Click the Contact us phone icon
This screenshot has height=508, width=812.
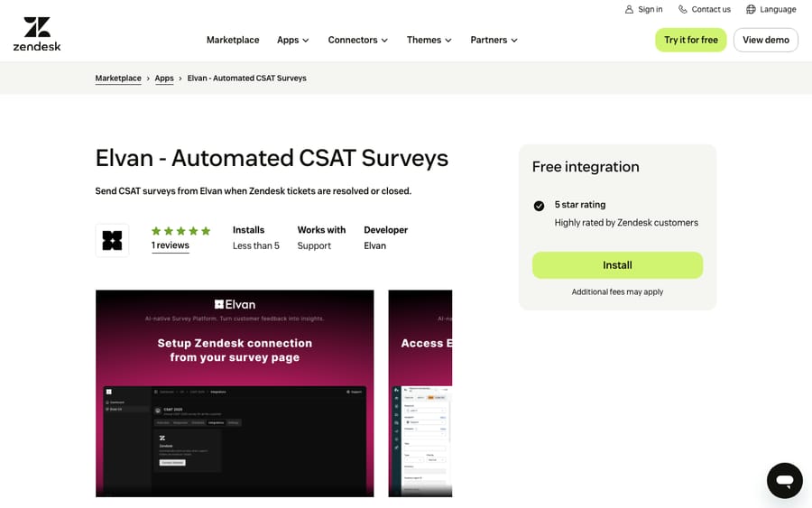(683, 9)
